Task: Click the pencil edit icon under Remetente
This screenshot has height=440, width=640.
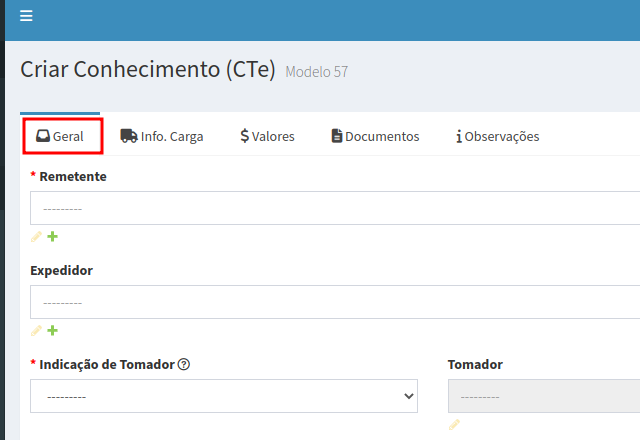Action: 37,237
